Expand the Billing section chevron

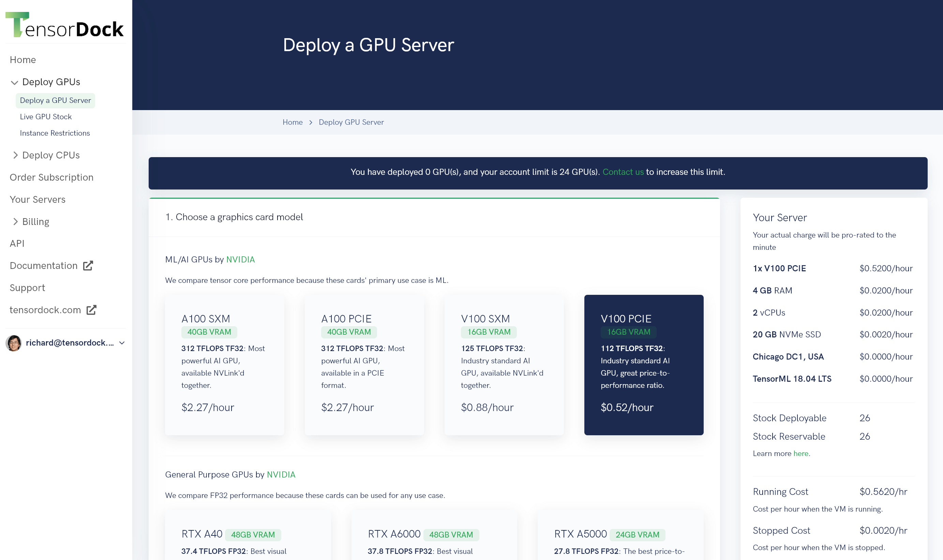click(15, 222)
